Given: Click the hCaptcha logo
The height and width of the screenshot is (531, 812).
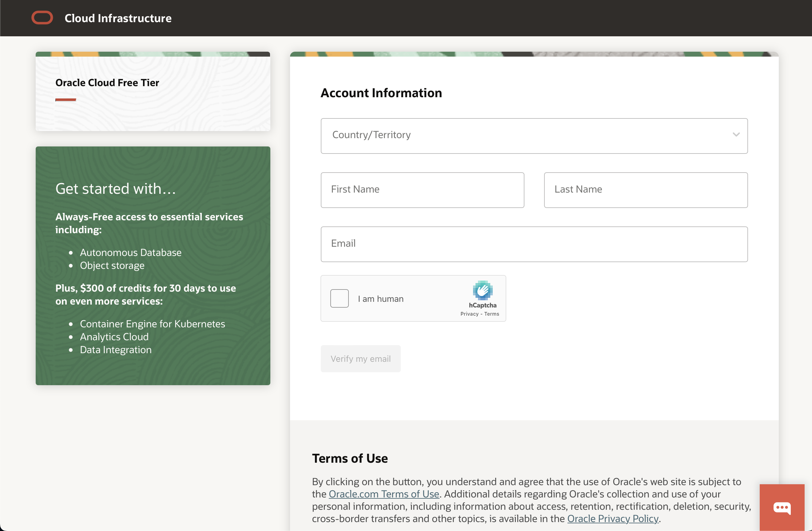Looking at the screenshot, I should coord(482,290).
